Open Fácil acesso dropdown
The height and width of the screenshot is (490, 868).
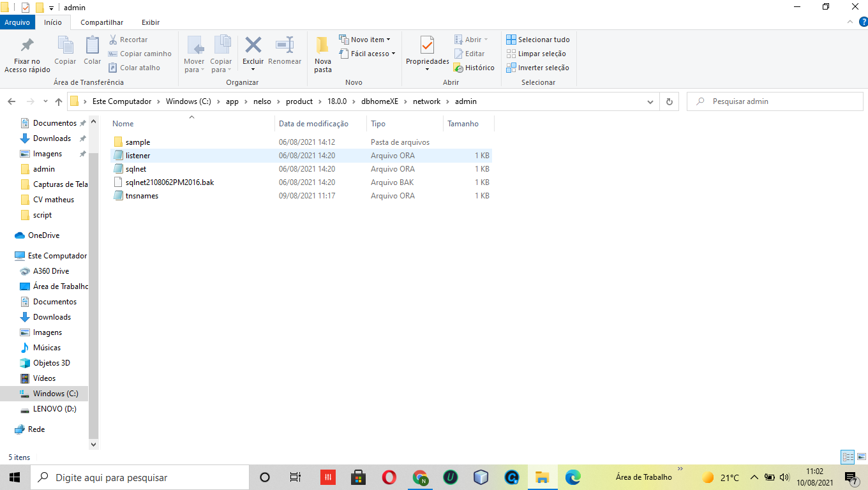(x=367, y=54)
